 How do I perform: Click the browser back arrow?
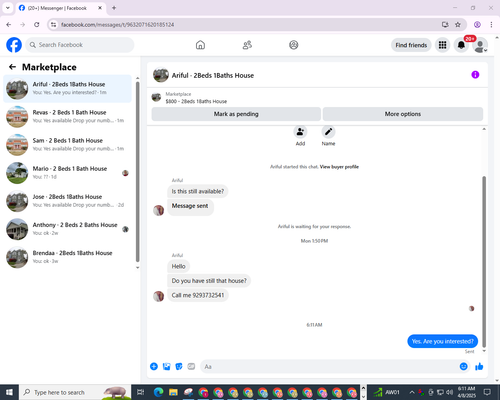(9, 25)
